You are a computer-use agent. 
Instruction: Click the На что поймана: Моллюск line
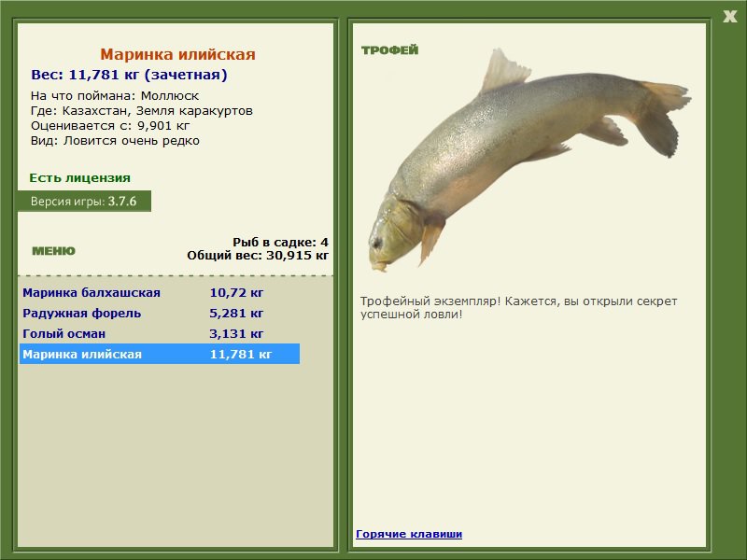tap(115, 96)
